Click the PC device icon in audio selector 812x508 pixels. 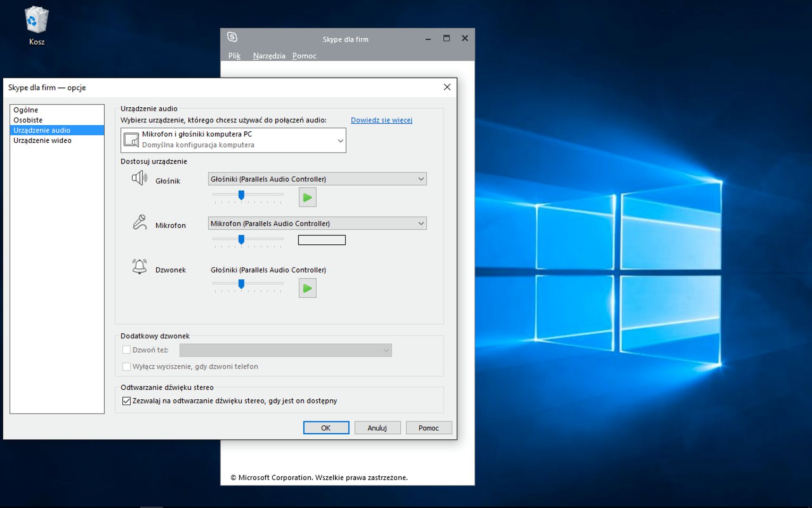pyautogui.click(x=131, y=140)
